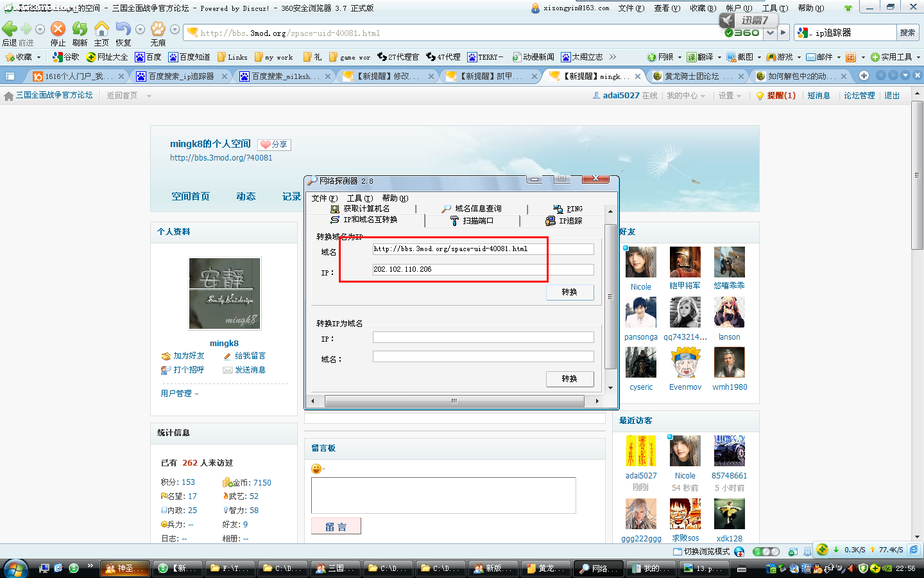Open the IP追踪 tool tab
Screen dimensions: 924x578
click(564, 221)
